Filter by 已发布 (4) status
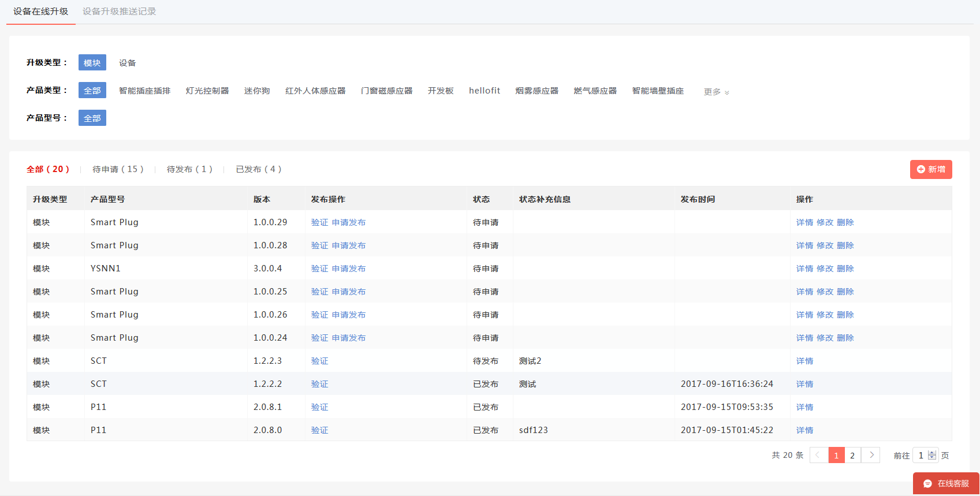 coord(259,169)
